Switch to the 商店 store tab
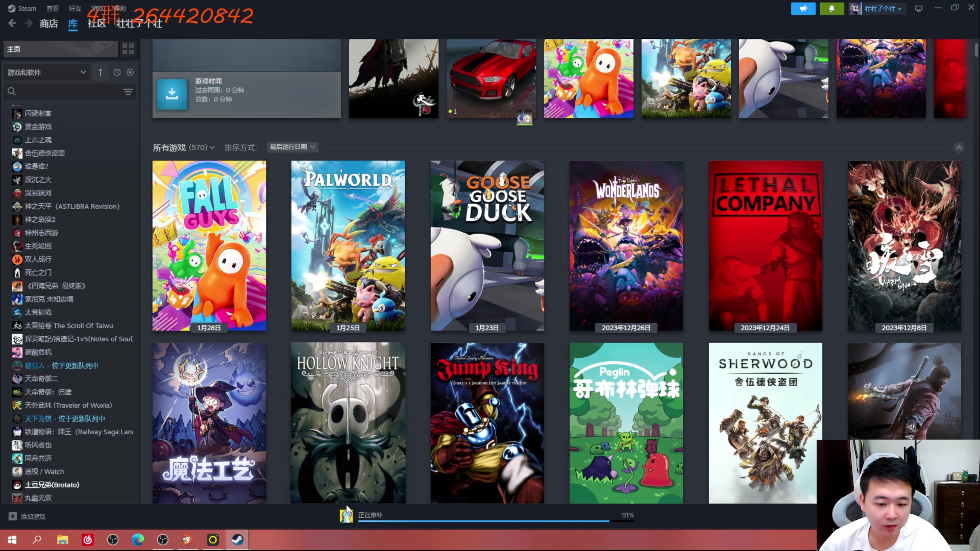 49,23
